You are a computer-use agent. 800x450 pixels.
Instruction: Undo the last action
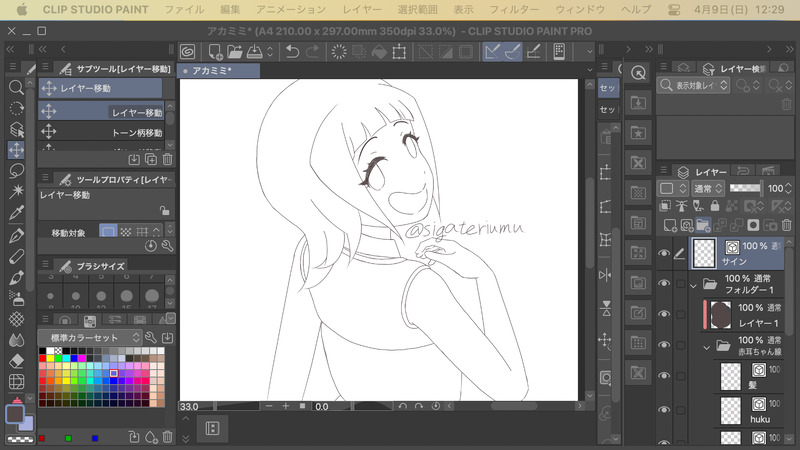(292, 52)
